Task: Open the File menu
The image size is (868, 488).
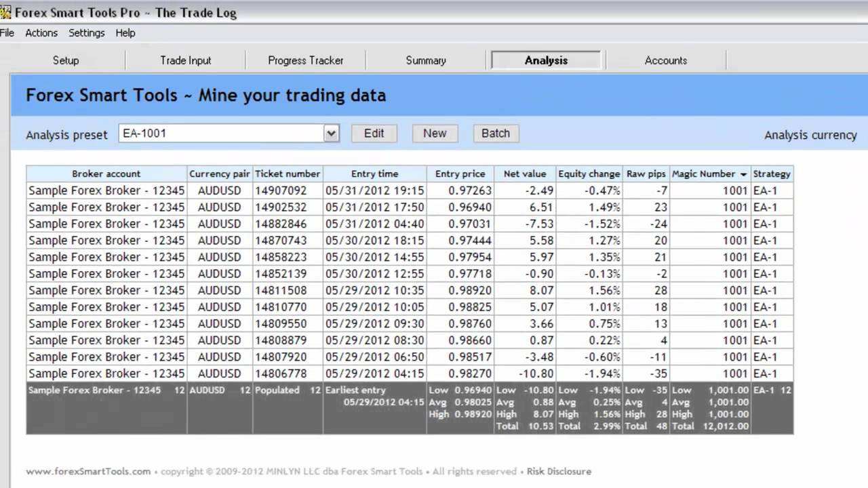Action: (7, 33)
